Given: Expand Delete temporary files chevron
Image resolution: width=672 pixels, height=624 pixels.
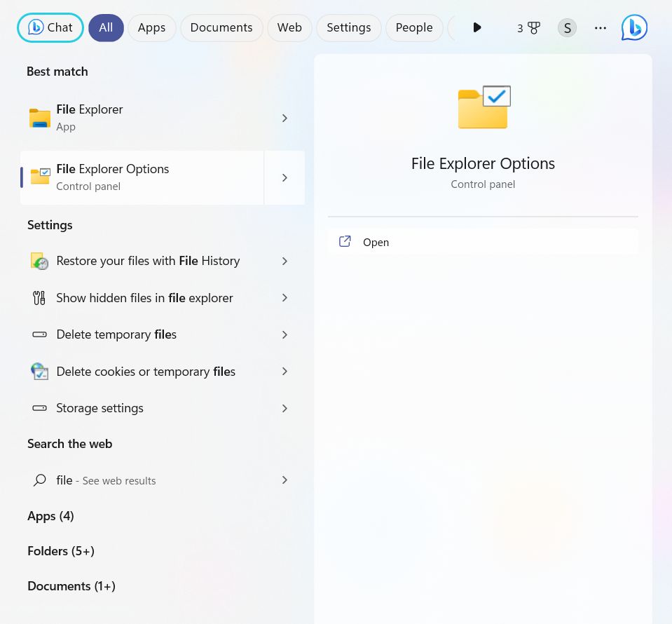Looking at the screenshot, I should [284, 335].
